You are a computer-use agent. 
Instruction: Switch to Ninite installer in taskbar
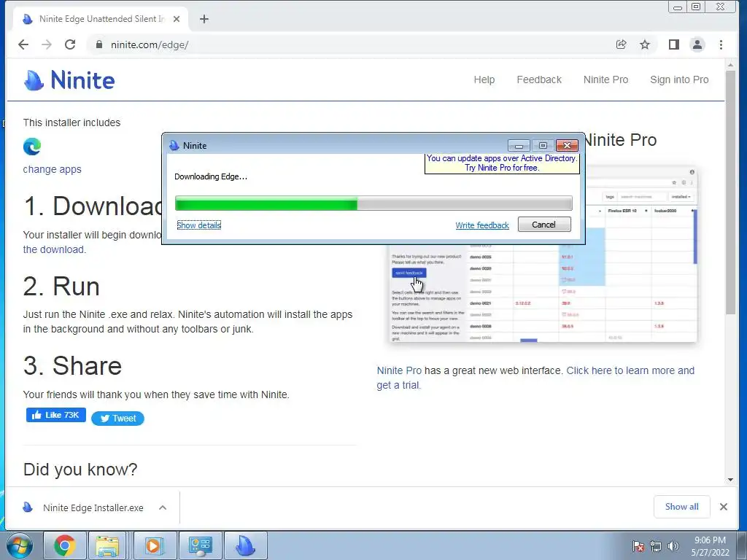[246, 545]
